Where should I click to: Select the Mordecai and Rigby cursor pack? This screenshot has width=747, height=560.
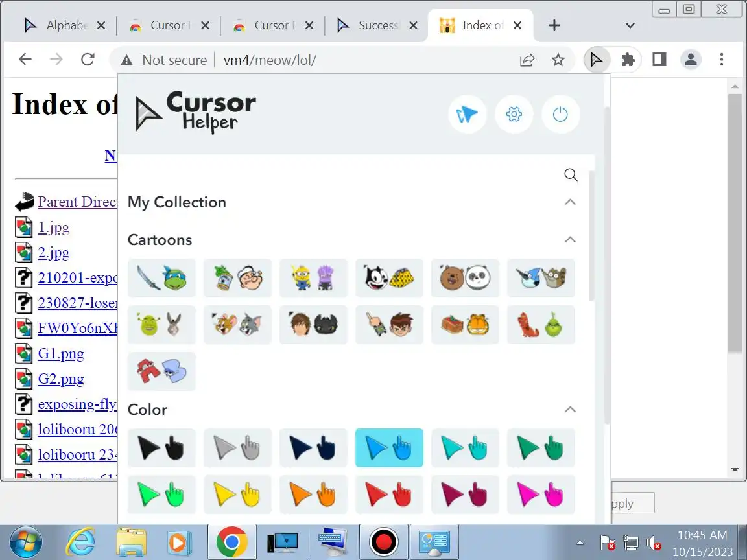541,278
